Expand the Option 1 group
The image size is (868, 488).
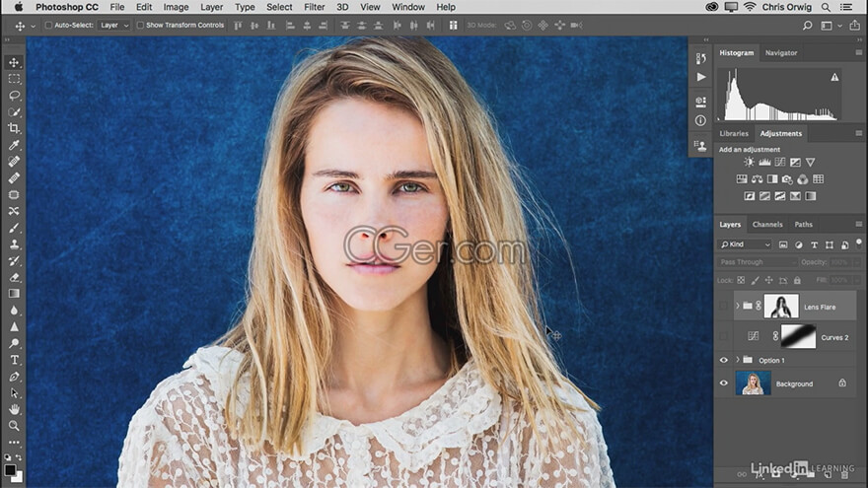click(x=738, y=360)
